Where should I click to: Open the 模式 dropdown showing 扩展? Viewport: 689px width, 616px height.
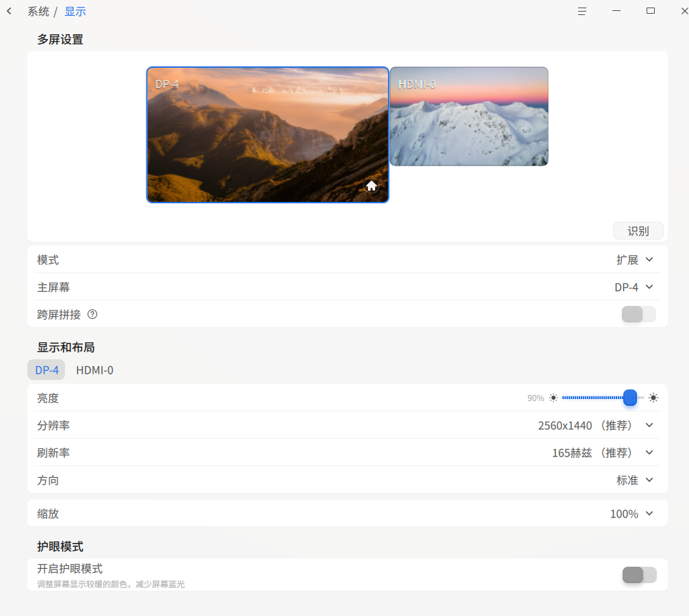pos(634,260)
